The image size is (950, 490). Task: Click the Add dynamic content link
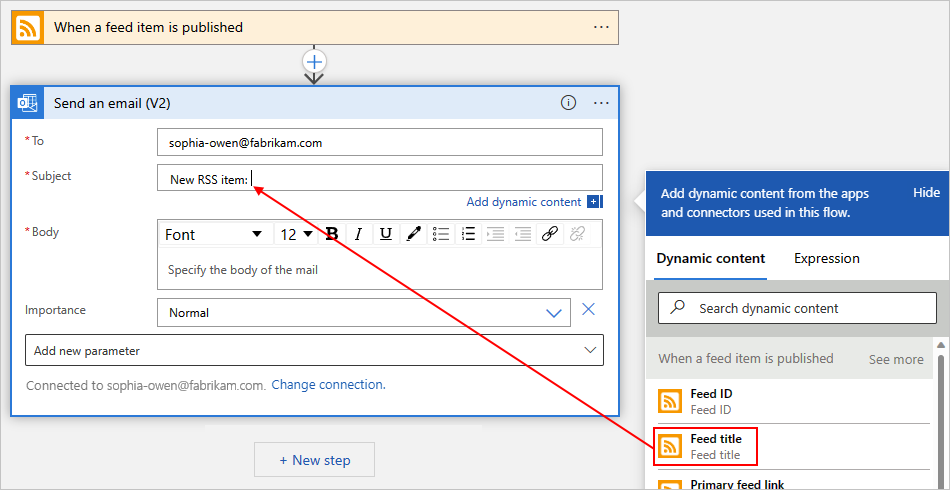tap(523, 202)
